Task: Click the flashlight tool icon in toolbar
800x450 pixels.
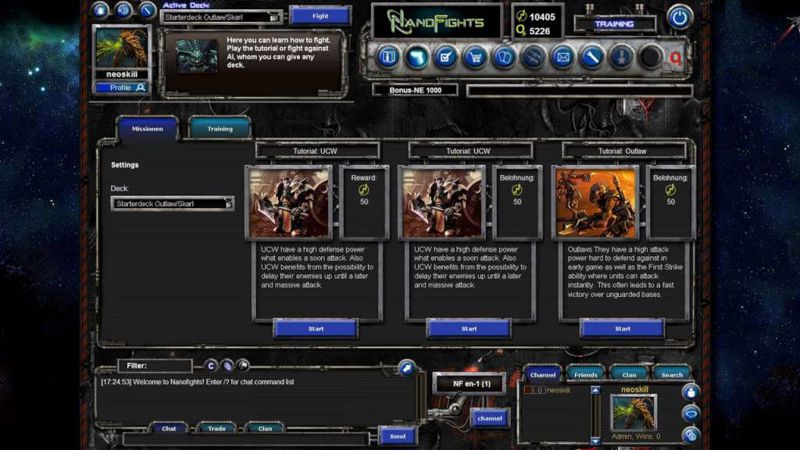Action: pyautogui.click(x=591, y=57)
